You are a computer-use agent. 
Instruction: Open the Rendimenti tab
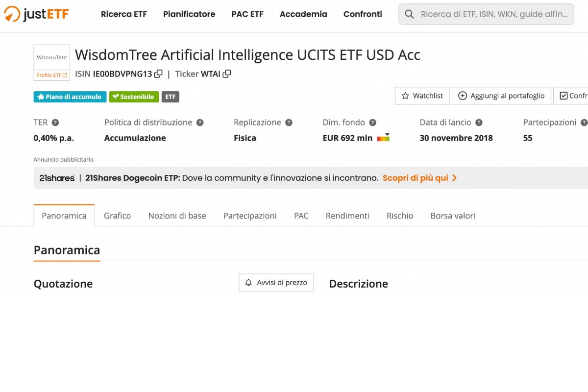[347, 216]
